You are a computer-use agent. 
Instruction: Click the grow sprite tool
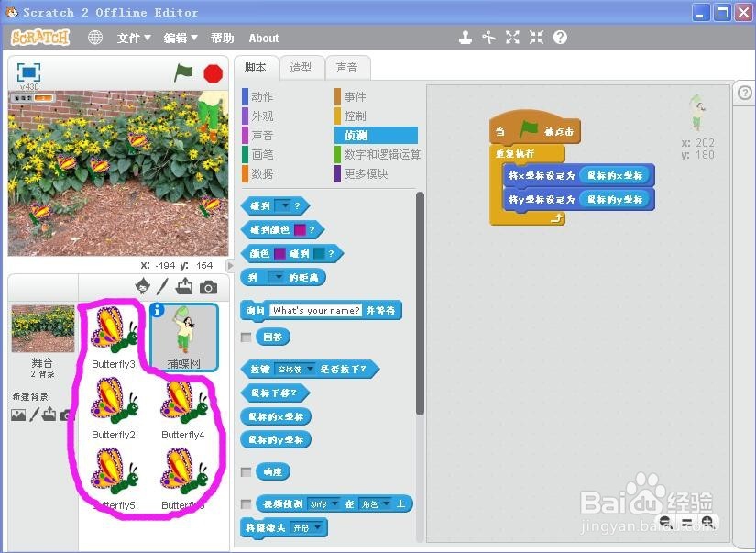click(x=511, y=38)
